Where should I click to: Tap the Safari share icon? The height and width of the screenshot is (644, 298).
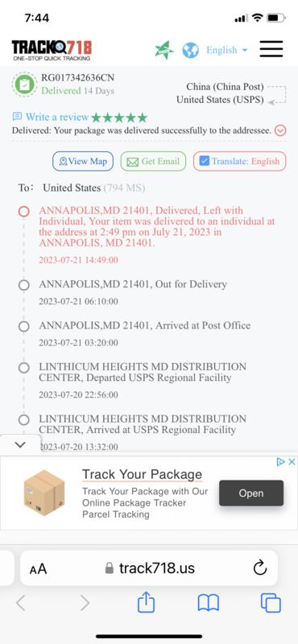(x=146, y=603)
